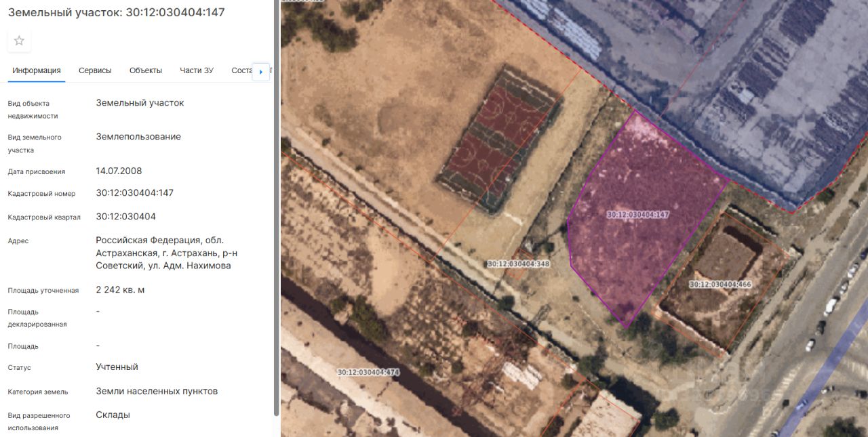This screenshot has height=437, width=868.
Task: Click the cadastral quarter value 30:12:030404
Action: point(126,216)
